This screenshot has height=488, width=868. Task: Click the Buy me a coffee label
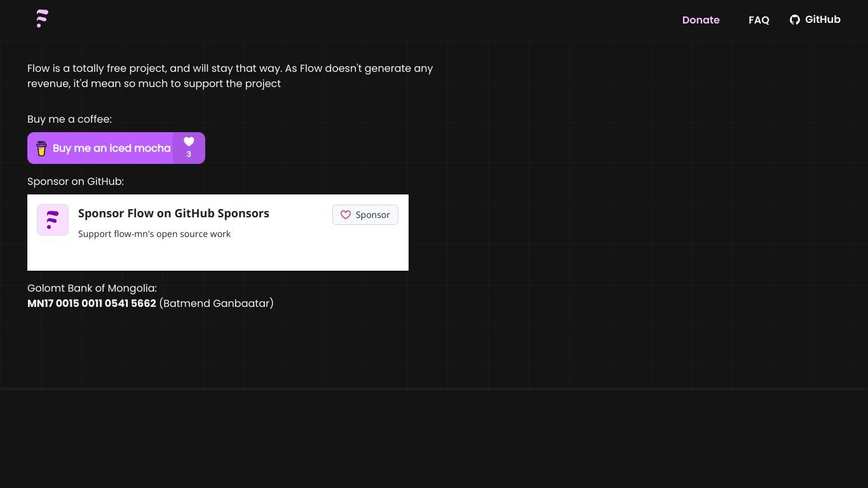point(69,119)
